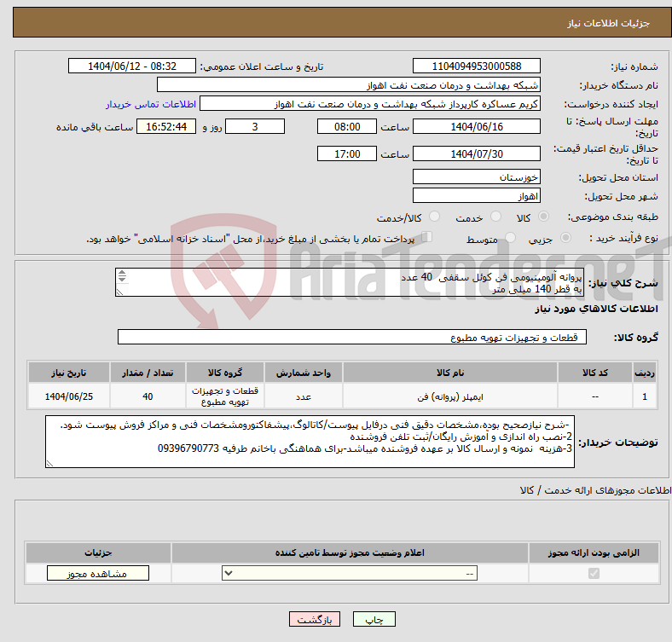Viewport: 672px width, 642px height.
Task: Open اطلاعات تماس خریدار link
Action: pyautogui.click(x=151, y=104)
